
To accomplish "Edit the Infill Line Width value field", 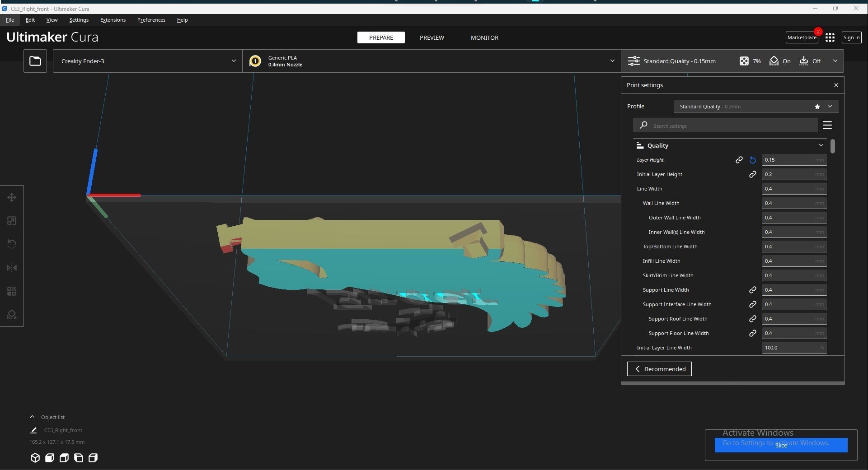I will [794, 261].
